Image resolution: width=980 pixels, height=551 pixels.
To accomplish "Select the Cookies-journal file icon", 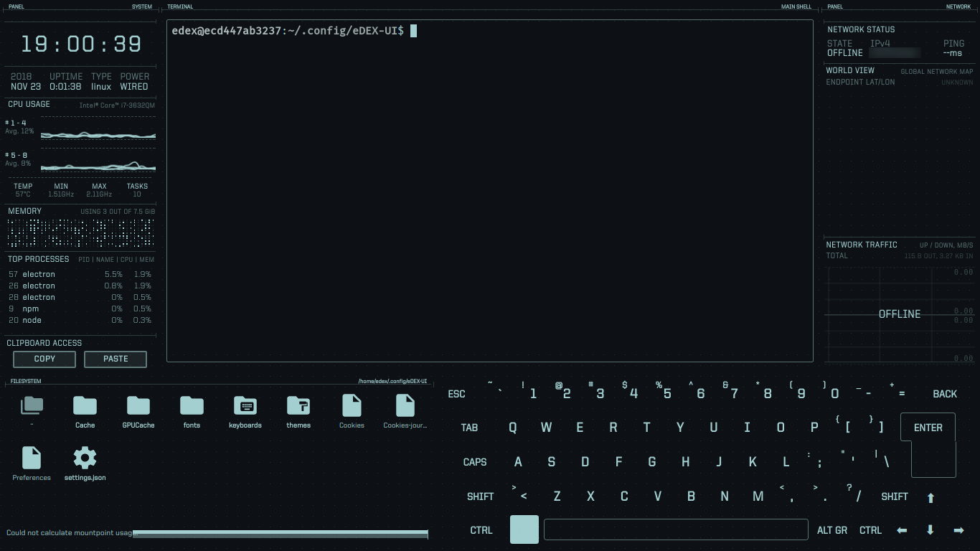I will [x=405, y=406].
